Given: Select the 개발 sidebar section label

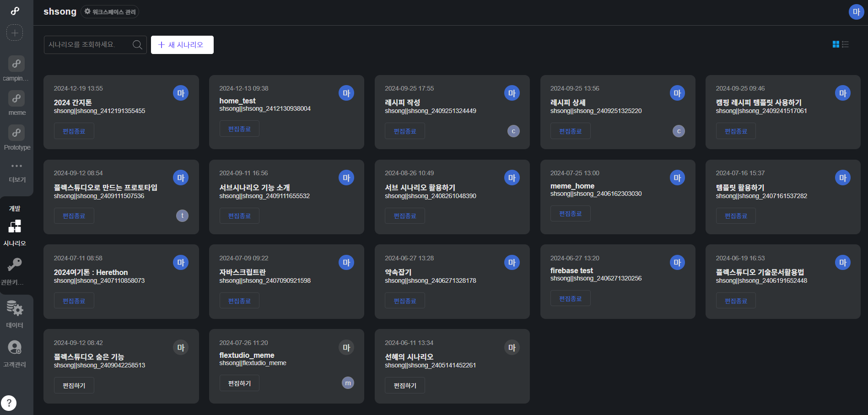Looking at the screenshot, I should click(15, 209).
